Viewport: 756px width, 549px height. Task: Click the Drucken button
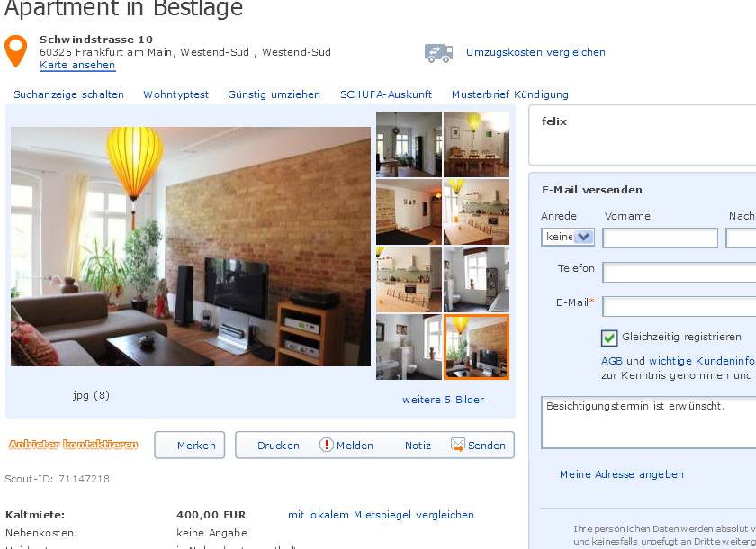(278, 445)
